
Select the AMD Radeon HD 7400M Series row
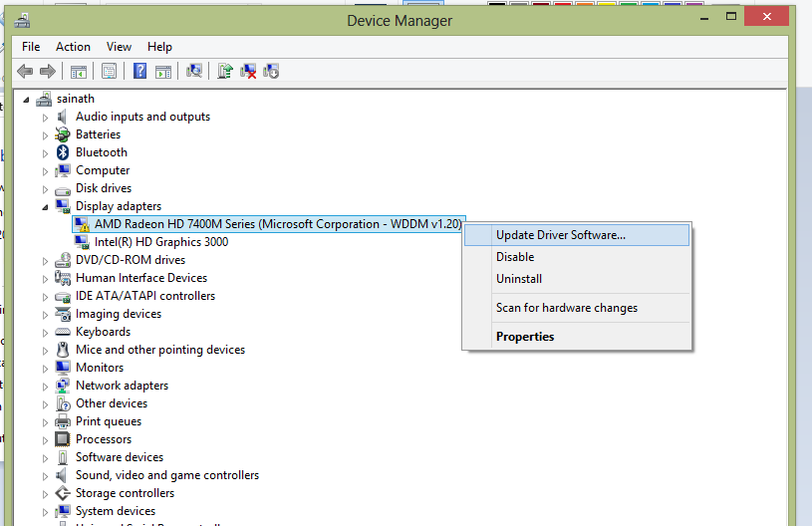pyautogui.click(x=269, y=224)
